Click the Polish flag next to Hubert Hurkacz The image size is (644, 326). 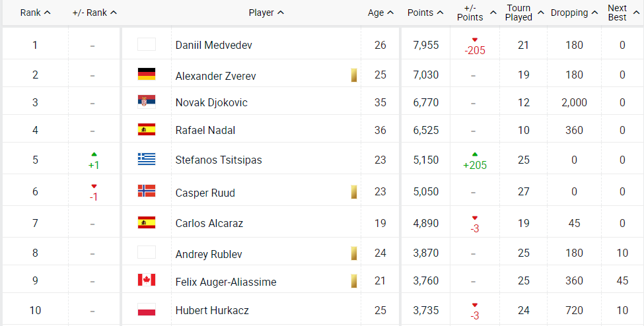[146, 309]
